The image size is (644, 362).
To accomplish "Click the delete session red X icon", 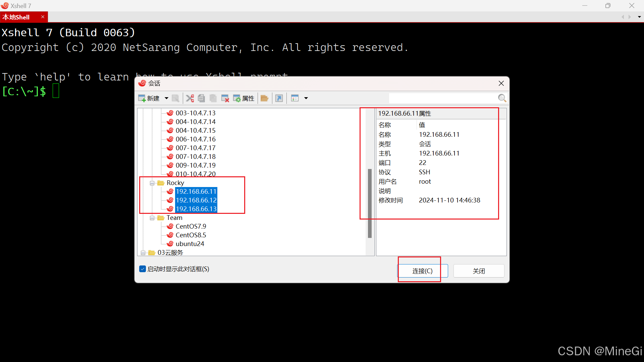I will click(225, 98).
